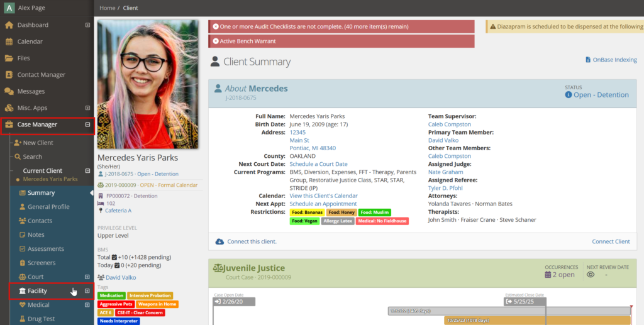
Task: Click the yellow Food: Bananas restriction tag
Action: (x=307, y=212)
